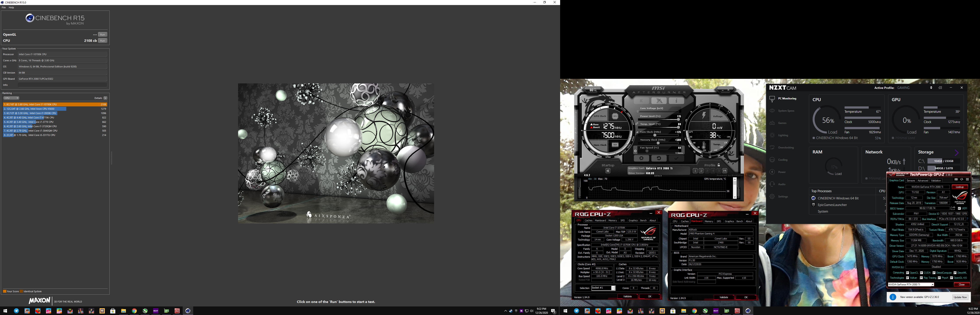Viewport: 980px width, 315px height.
Task: Toggle the OpenCL checkbox in GPU-Z
Action: [907, 273]
